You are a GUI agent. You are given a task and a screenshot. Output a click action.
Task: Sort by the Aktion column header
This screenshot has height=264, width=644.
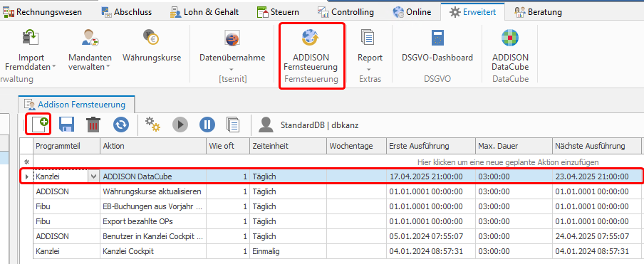pyautogui.click(x=153, y=146)
